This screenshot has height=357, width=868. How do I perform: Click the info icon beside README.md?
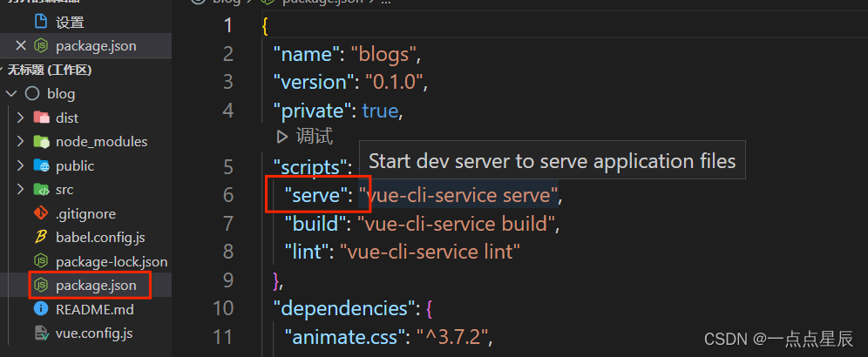[41, 308]
